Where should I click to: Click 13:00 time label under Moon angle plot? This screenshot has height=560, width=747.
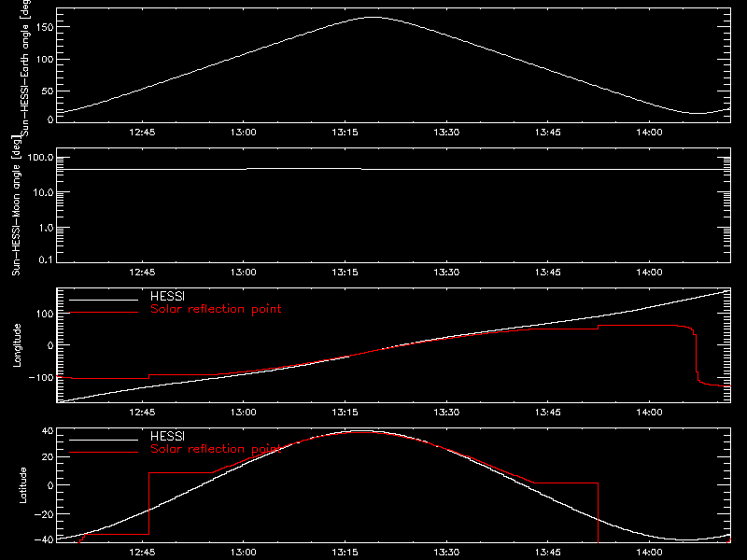point(244,273)
